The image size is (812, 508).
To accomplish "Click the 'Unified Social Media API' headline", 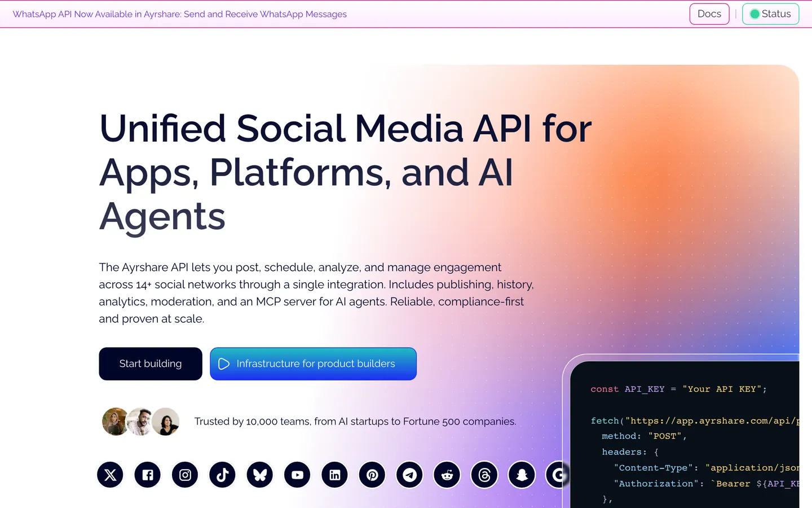I will point(346,172).
